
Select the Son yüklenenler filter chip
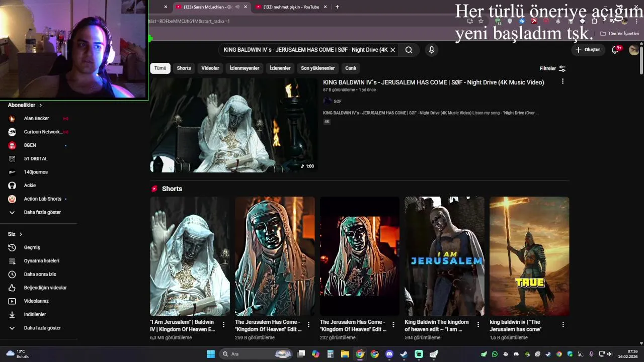click(x=317, y=68)
